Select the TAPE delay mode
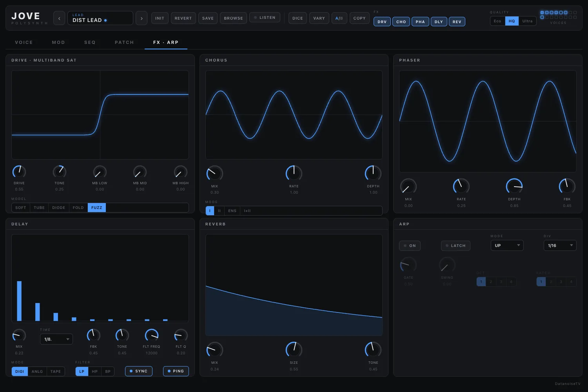Viewport: 588px width, 392px height. (x=56, y=372)
